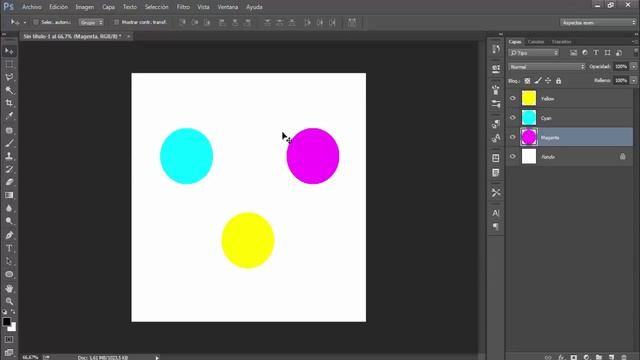This screenshot has height=360, width=640.
Task: Select the Move tool in the toolbox
Action: click(x=9, y=51)
